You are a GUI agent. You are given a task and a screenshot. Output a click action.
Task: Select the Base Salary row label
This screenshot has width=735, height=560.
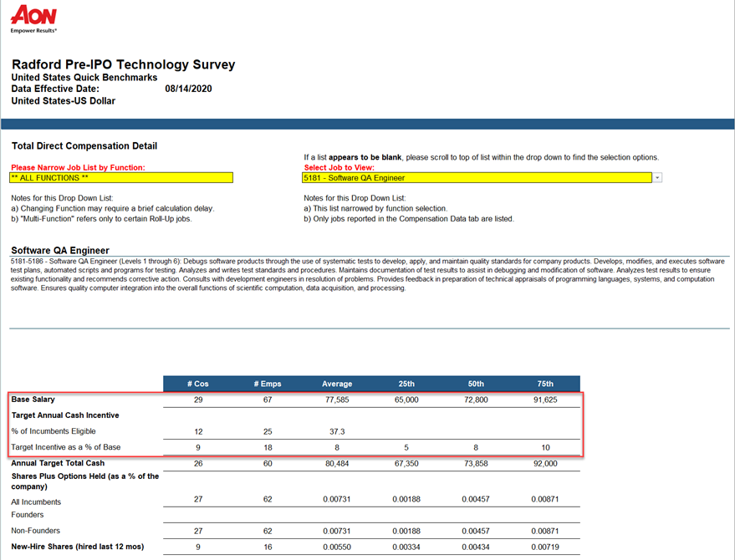click(33, 400)
